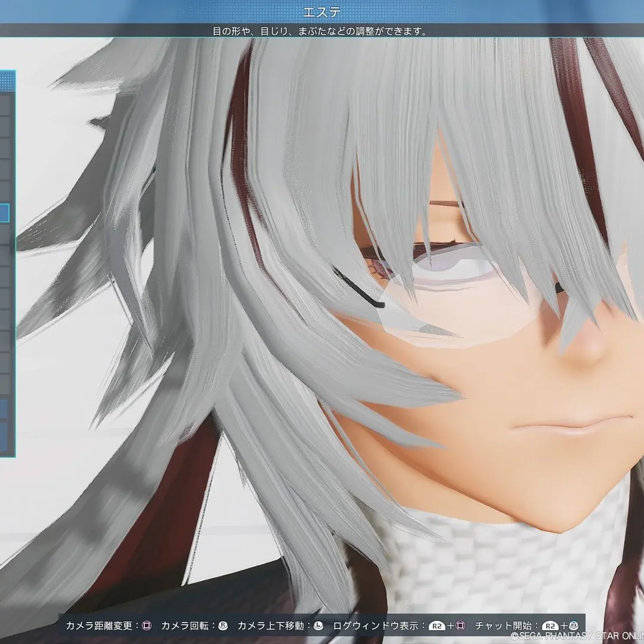Click the エステ screen title
Screen dimensions: 644x644
click(321, 12)
